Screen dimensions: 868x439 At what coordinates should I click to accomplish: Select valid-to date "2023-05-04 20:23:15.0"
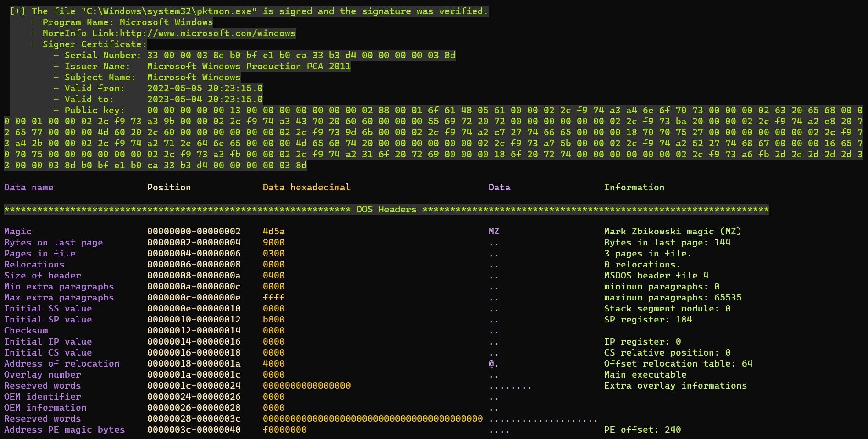coord(205,100)
